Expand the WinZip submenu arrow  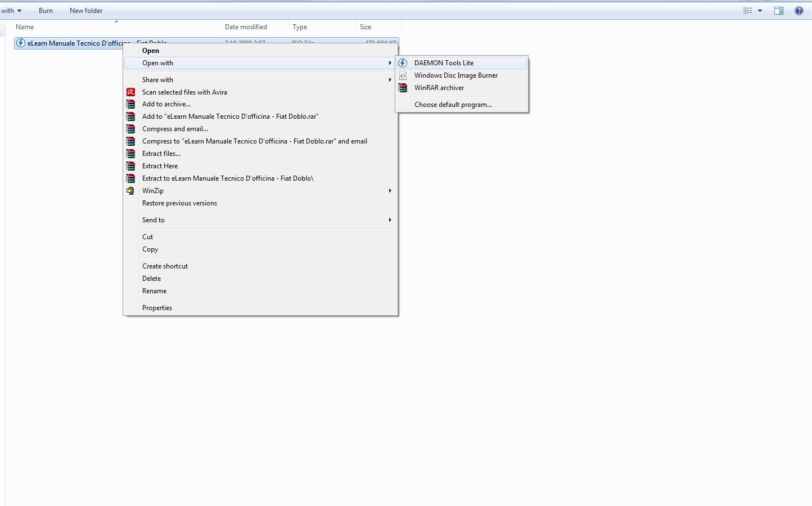(390, 191)
